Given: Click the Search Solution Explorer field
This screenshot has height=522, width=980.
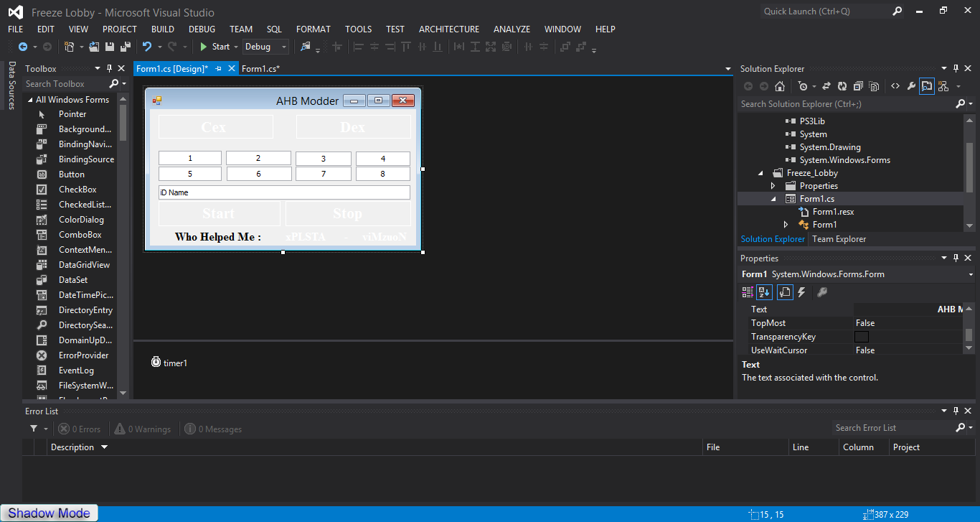Looking at the screenshot, I should point(847,104).
